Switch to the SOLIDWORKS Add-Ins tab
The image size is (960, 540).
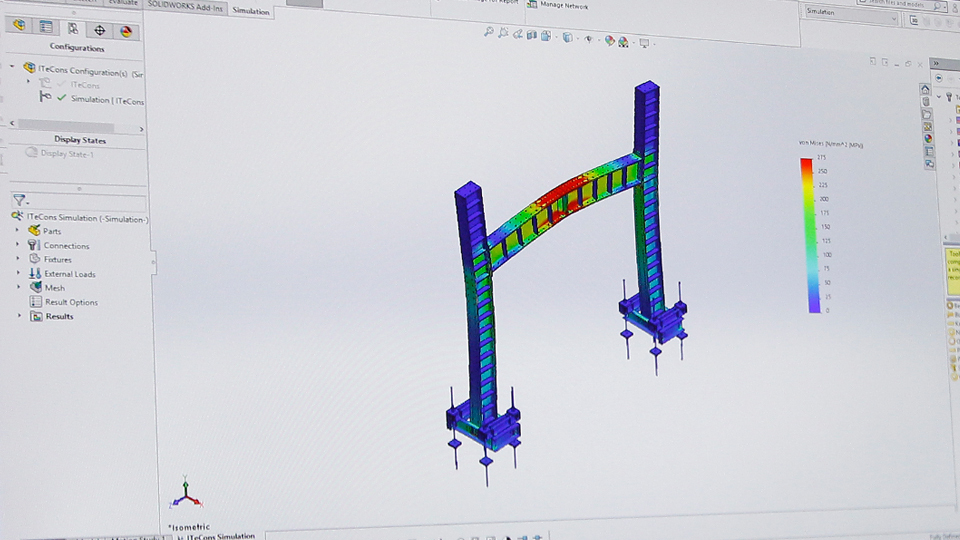[187, 5]
